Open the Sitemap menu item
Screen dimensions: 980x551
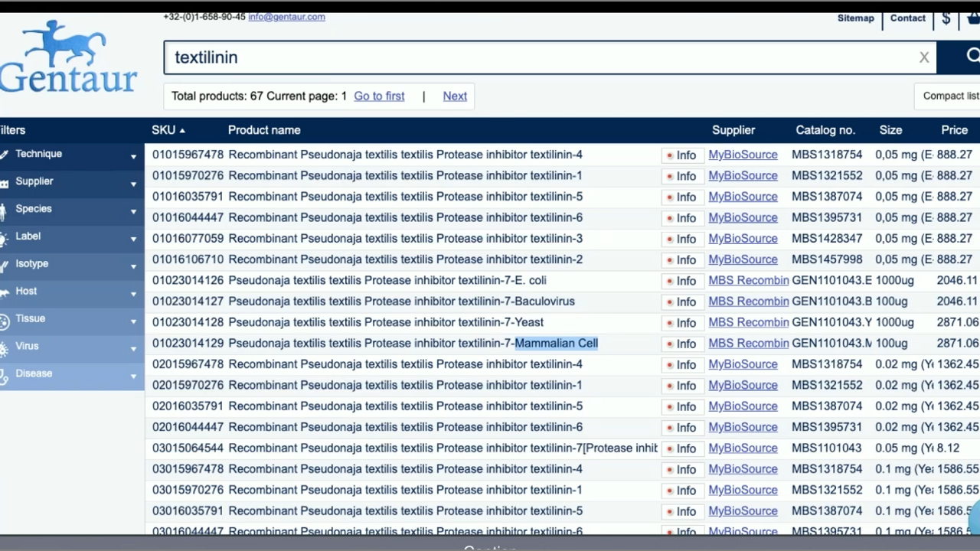855,18
